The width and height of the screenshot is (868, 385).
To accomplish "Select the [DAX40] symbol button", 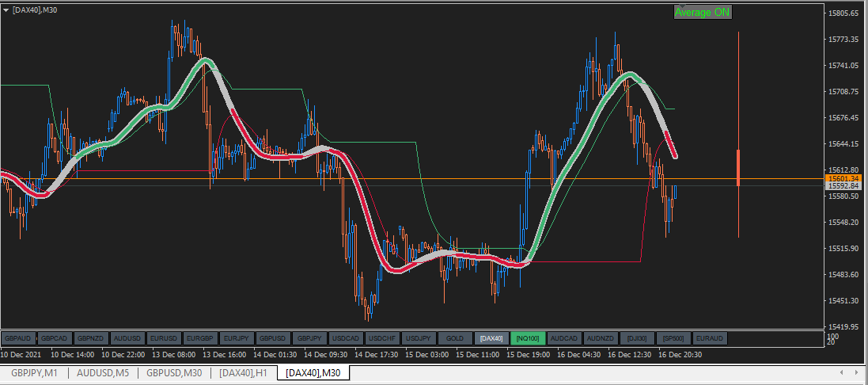I will [x=491, y=338].
